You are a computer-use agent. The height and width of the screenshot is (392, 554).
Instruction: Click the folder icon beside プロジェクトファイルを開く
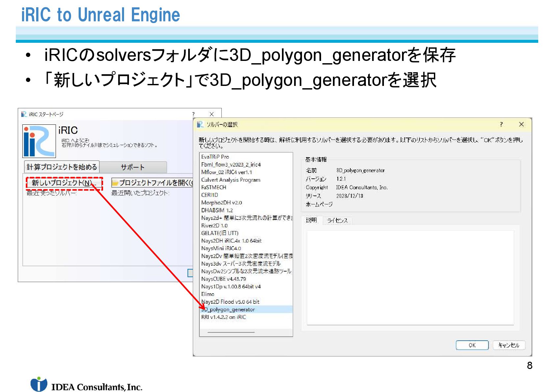click(x=115, y=183)
